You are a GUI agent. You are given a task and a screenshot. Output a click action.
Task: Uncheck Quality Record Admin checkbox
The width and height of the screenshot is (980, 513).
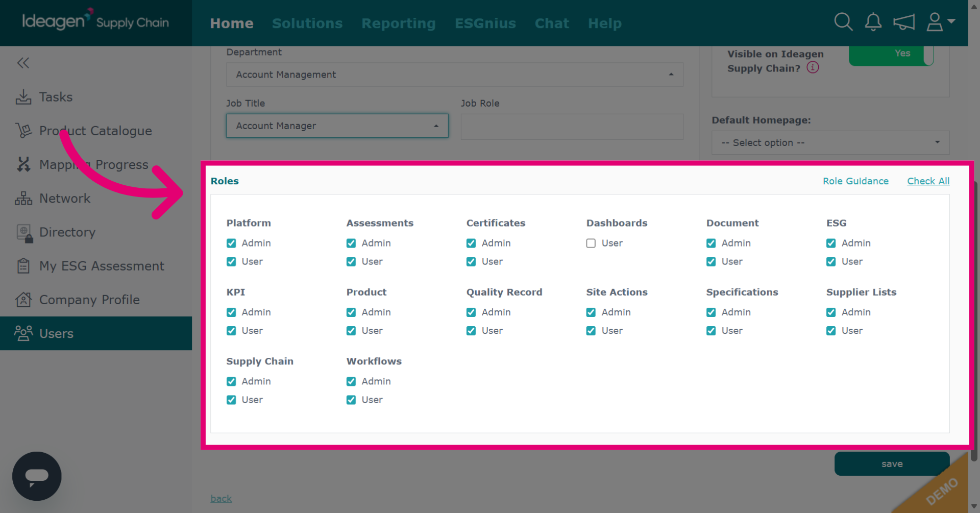(471, 312)
